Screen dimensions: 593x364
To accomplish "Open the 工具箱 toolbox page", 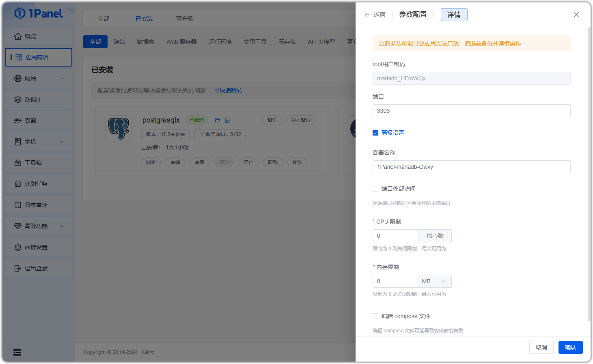I will (x=39, y=163).
